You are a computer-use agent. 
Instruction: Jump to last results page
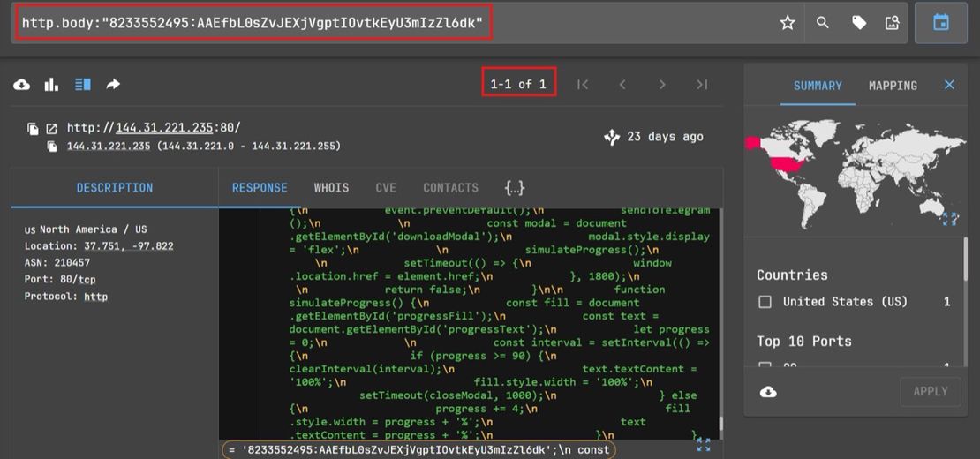pos(702,85)
